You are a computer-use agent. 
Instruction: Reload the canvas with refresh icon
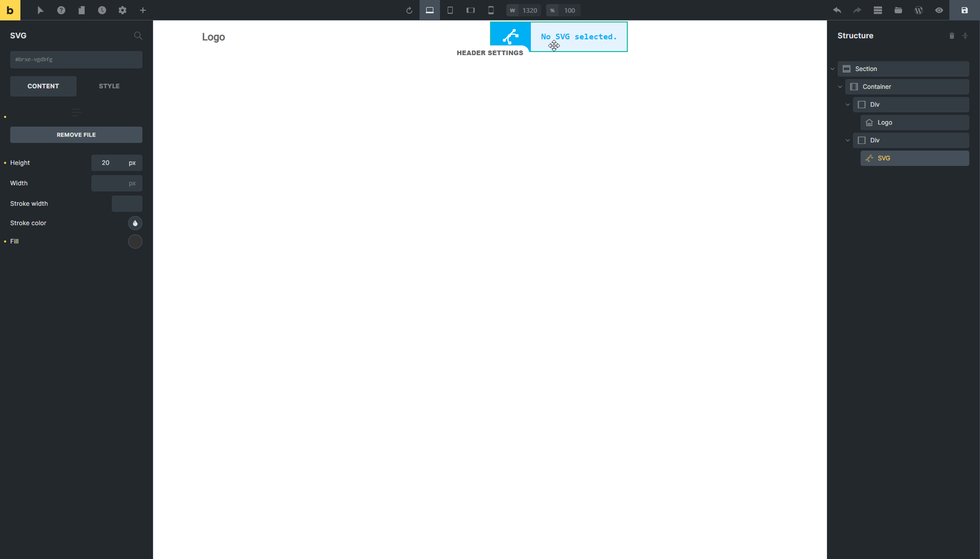click(x=409, y=10)
